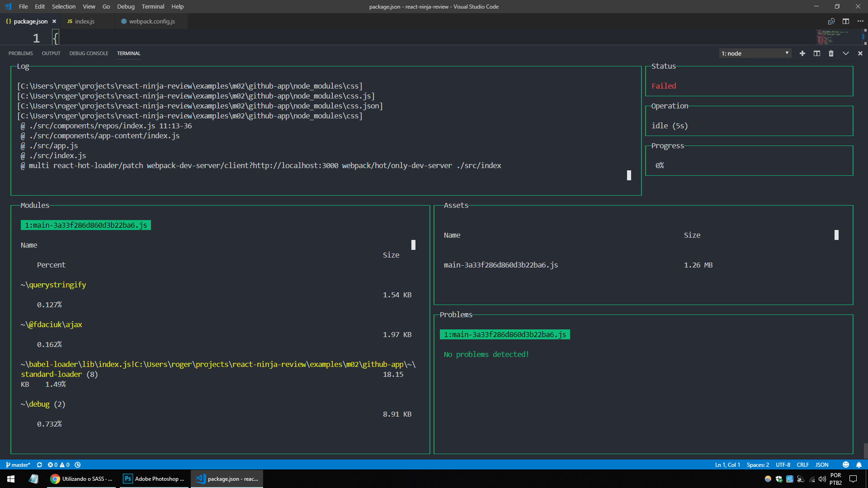This screenshot has width=868, height=488.
Task: Change line ending by clicking CRLF
Action: (x=802, y=465)
